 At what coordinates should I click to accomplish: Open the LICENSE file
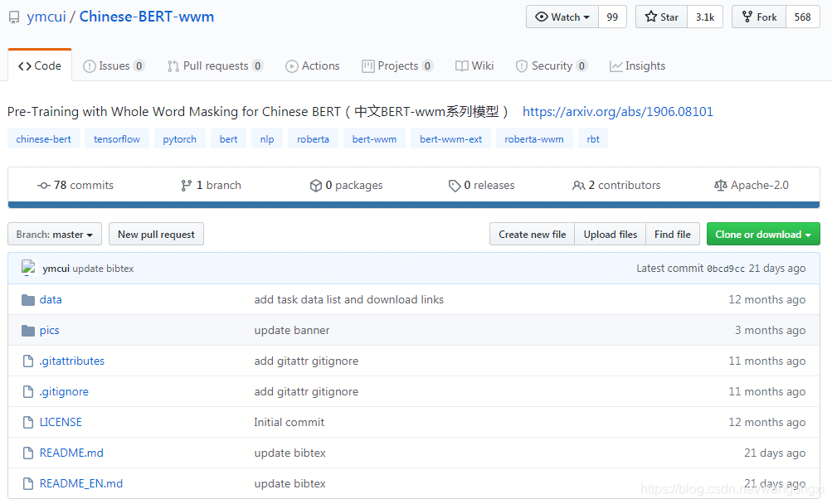(x=61, y=422)
